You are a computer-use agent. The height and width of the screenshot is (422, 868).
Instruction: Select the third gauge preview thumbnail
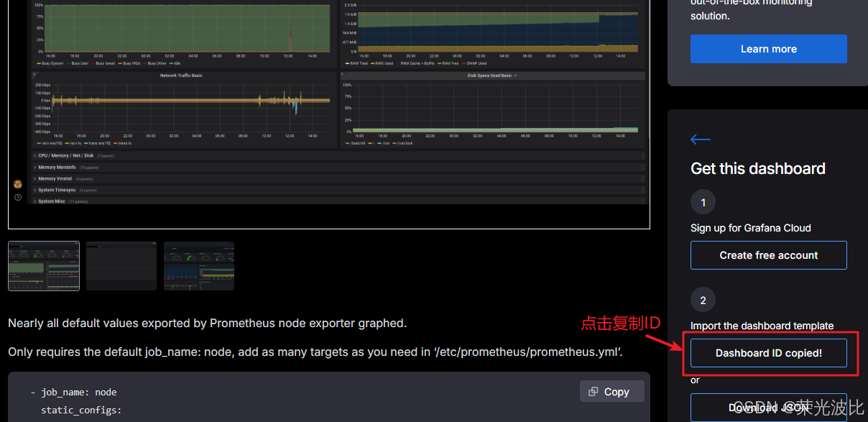click(x=199, y=266)
